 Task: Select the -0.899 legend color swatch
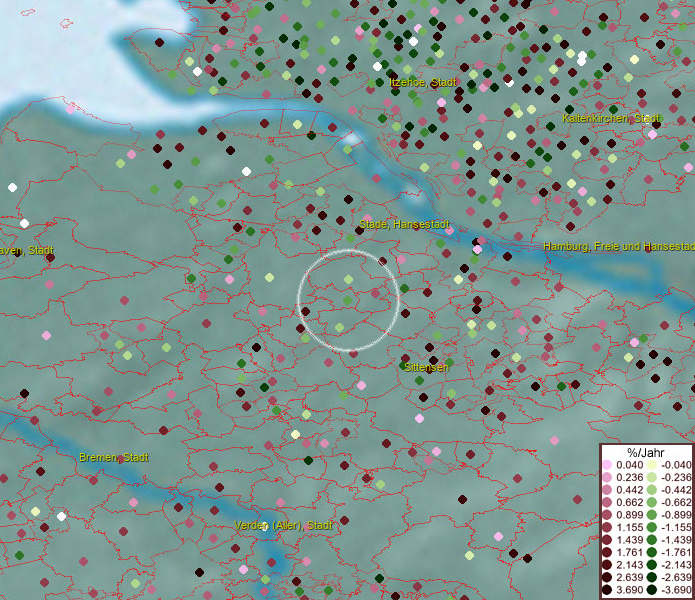[652, 515]
